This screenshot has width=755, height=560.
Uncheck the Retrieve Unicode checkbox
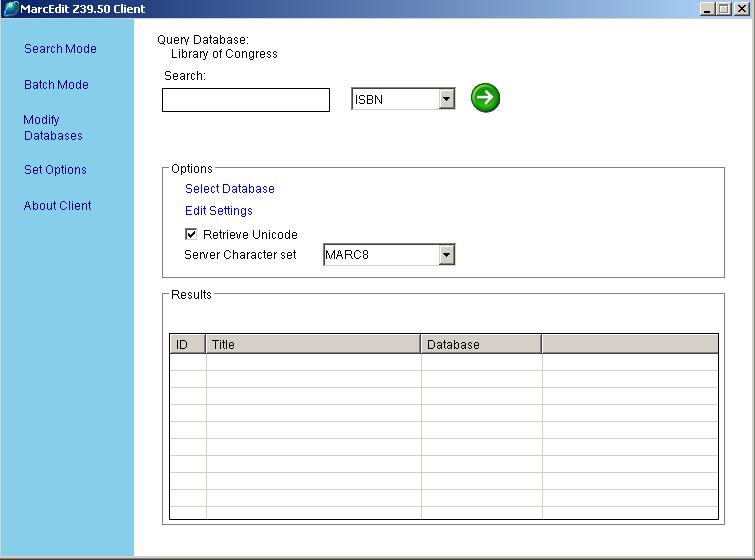(x=191, y=234)
